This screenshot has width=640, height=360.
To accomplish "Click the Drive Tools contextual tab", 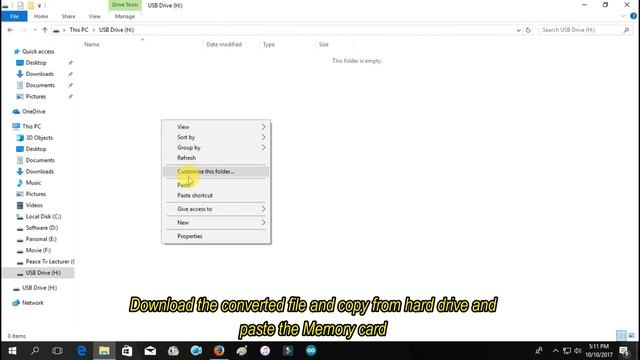I will click(x=124, y=5).
